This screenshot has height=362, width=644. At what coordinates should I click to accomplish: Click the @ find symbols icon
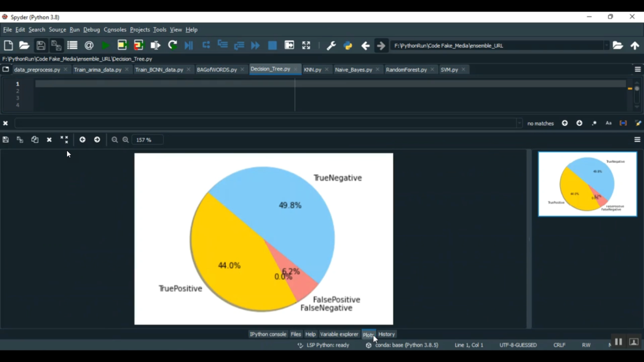point(89,45)
